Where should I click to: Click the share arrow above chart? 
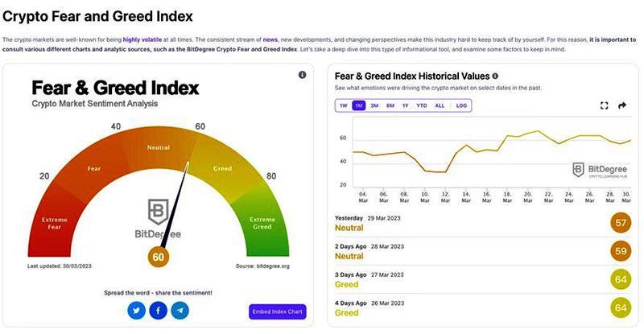point(622,105)
